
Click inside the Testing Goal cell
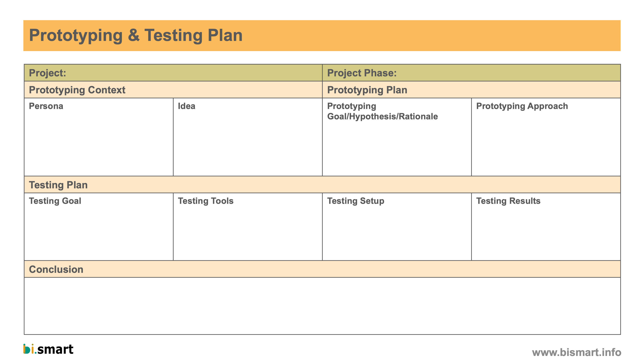pos(98,227)
